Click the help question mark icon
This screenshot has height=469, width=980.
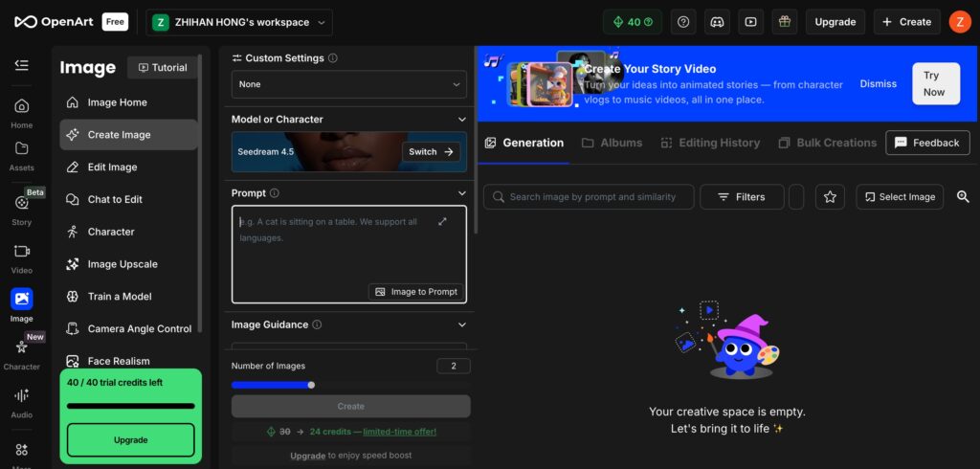pyautogui.click(x=683, y=22)
